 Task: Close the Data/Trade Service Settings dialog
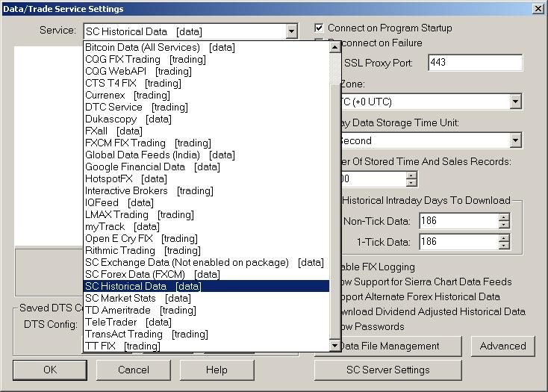tap(538, 8)
